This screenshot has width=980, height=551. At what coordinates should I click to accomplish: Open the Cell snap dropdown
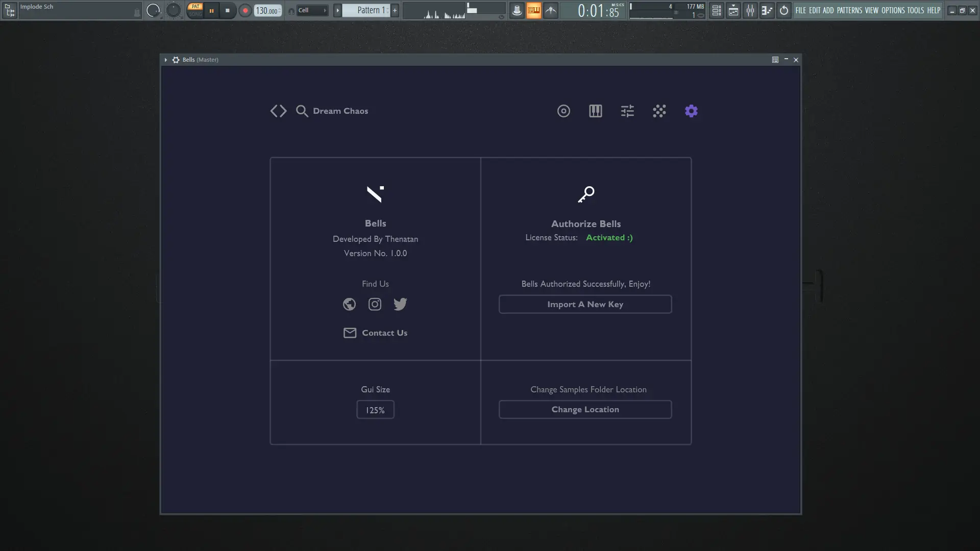click(312, 10)
